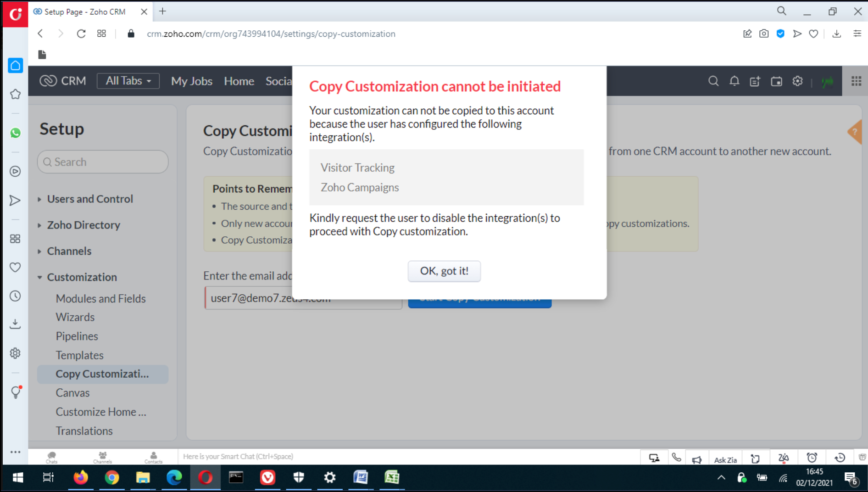Image resolution: width=868 pixels, height=492 pixels.
Task: Open the alarm reminders icon in bottom bar
Action: (x=812, y=458)
